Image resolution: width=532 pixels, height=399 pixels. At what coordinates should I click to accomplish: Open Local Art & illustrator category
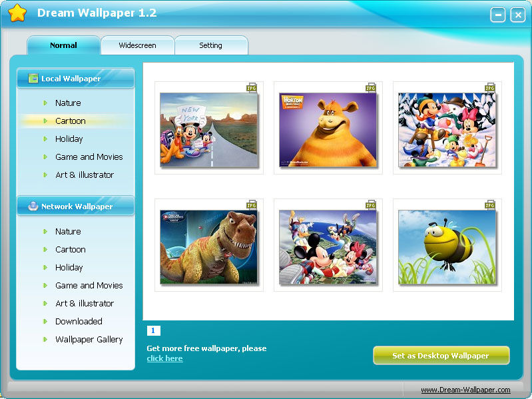85,175
